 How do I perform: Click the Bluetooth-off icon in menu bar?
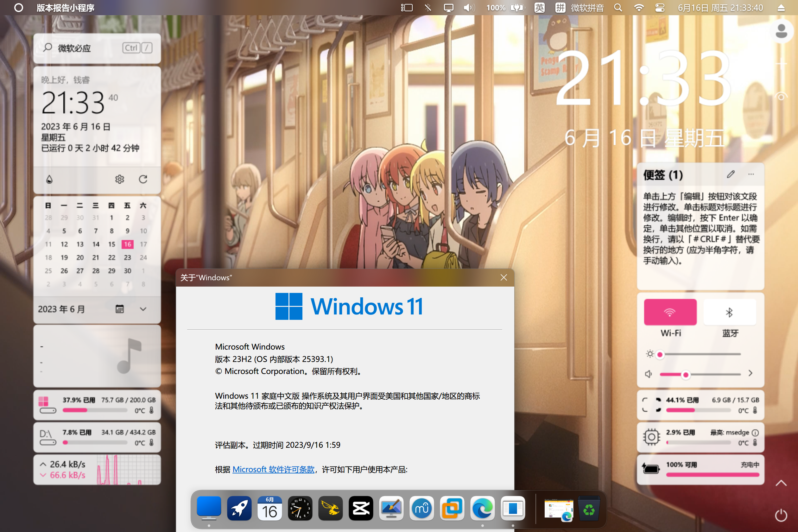[x=428, y=8]
